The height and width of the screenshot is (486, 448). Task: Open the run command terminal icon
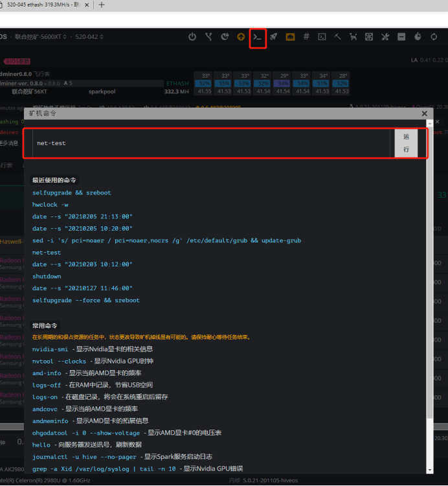258,37
